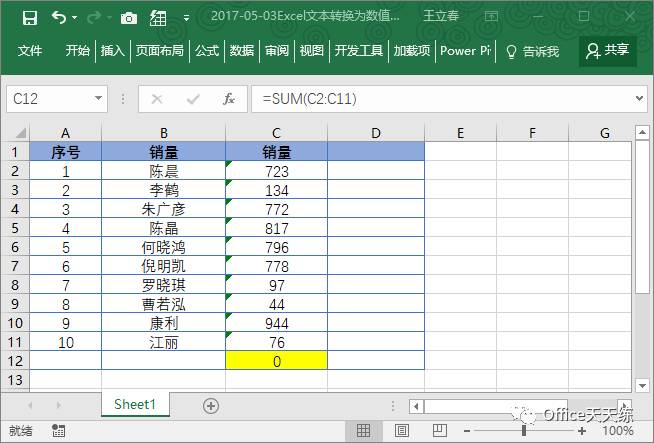Click the camera screenshot icon

point(128,18)
